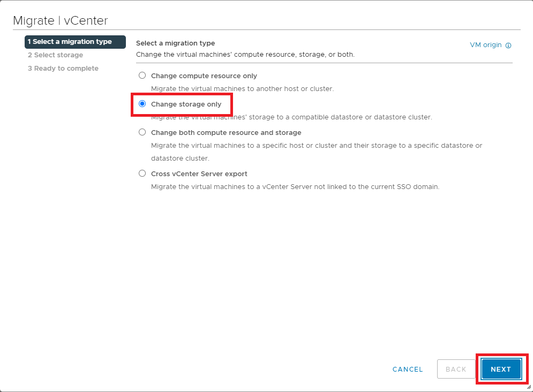The width and height of the screenshot is (533, 392).
Task: Click the CANCEL button
Action: point(408,369)
